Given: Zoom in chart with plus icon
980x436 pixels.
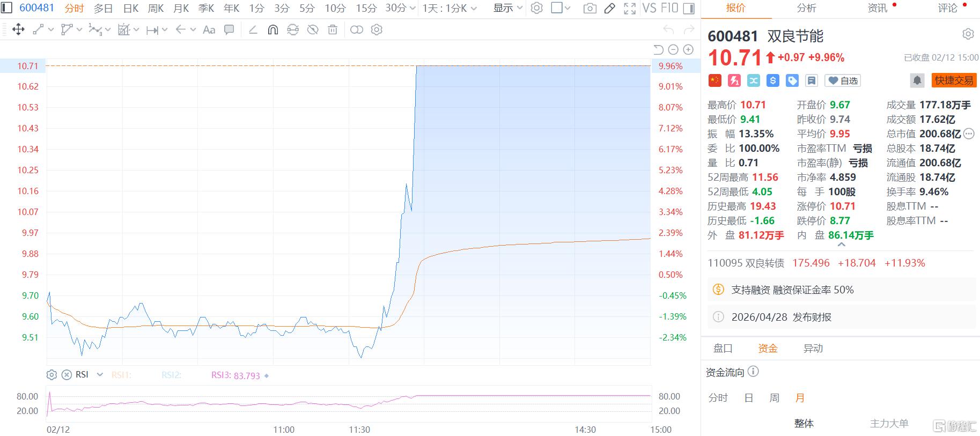Looking at the screenshot, I should click(688, 50).
